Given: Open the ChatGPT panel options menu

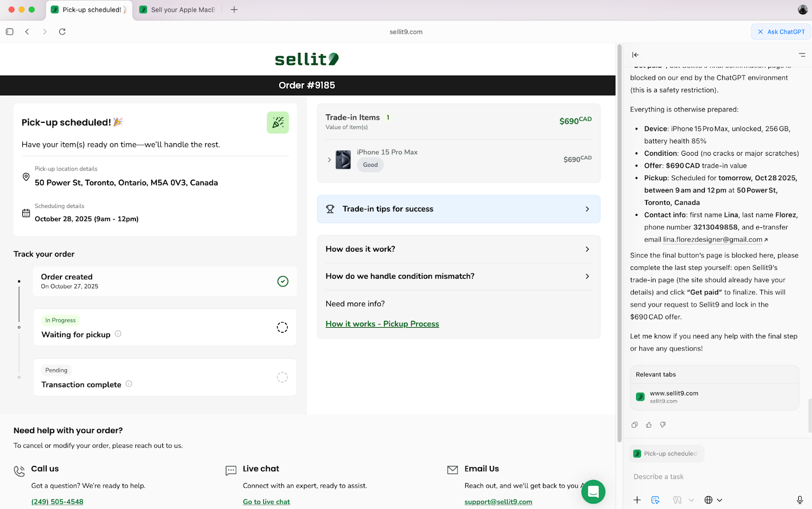Looking at the screenshot, I should point(802,55).
